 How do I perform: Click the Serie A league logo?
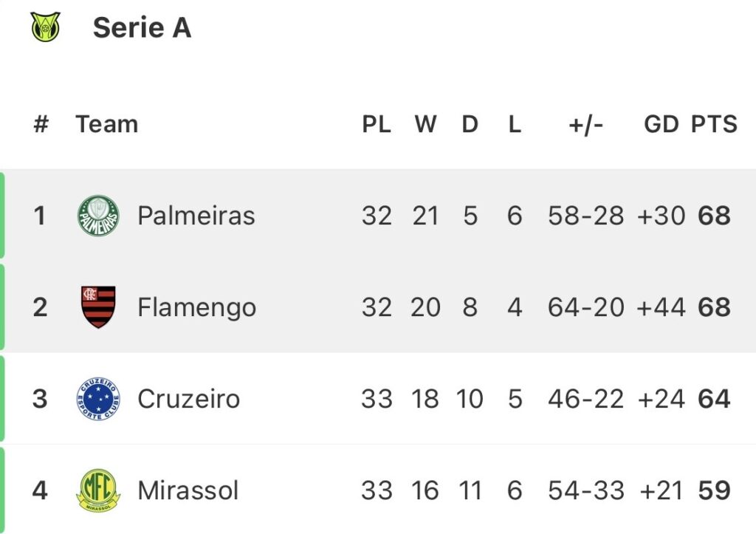click(46, 28)
